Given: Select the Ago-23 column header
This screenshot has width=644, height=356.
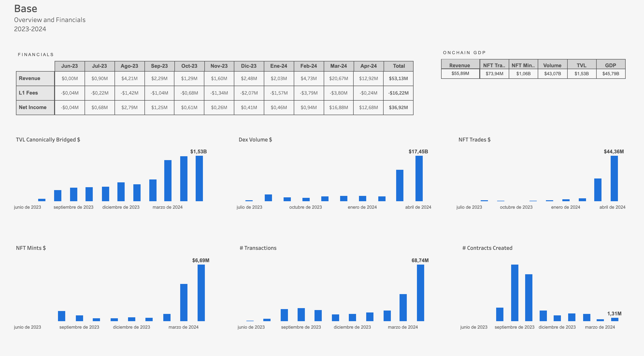Looking at the screenshot, I should pyautogui.click(x=129, y=66).
